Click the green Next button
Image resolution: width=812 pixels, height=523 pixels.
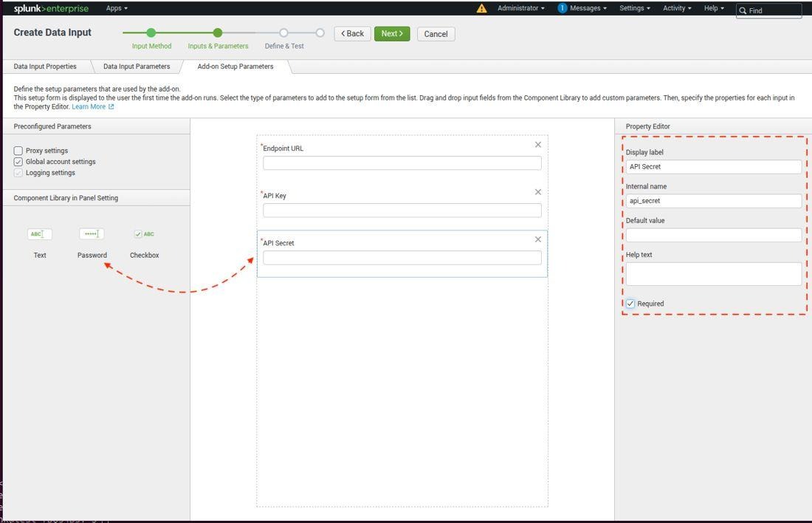pyautogui.click(x=392, y=34)
